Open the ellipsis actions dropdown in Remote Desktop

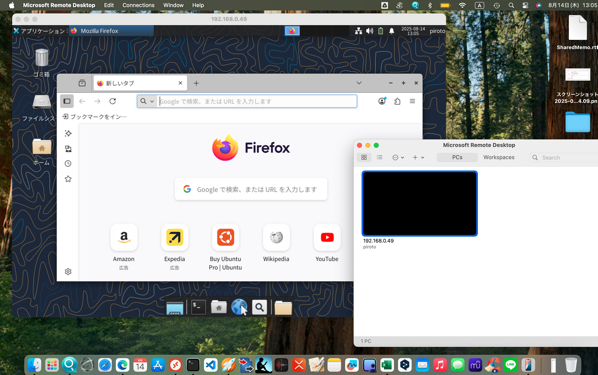pos(398,157)
